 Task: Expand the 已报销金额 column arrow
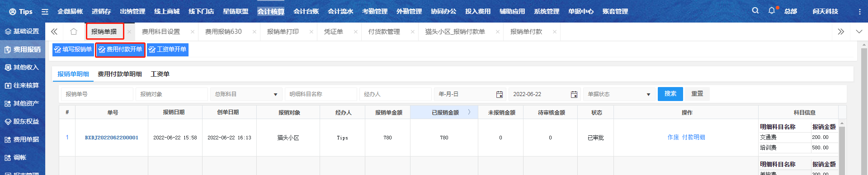tap(469, 112)
